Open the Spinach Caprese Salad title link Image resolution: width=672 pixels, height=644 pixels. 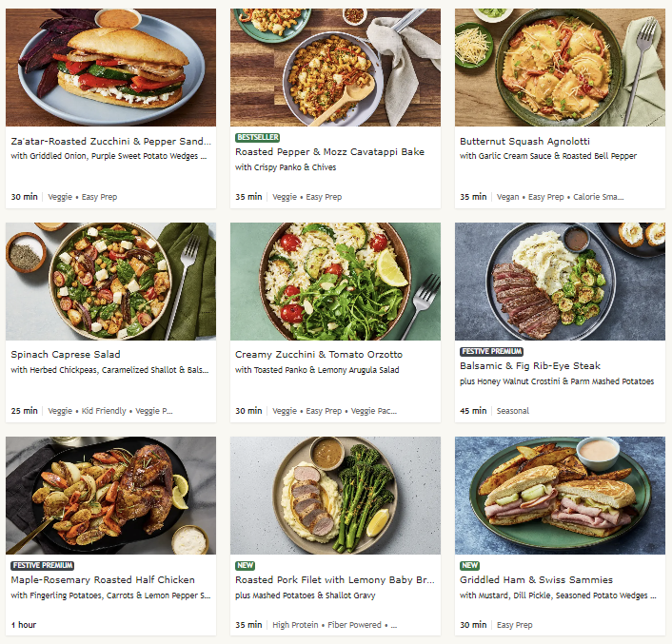[x=66, y=355]
